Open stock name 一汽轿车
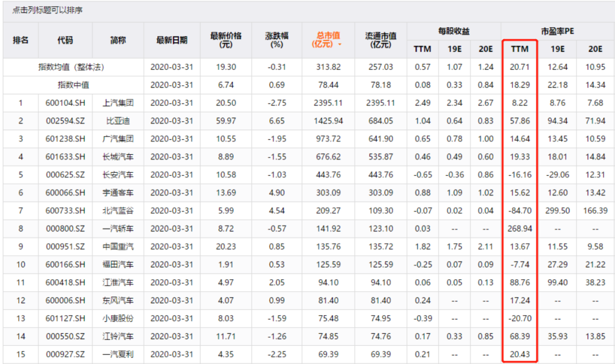The image size is (615, 364). click(x=118, y=229)
